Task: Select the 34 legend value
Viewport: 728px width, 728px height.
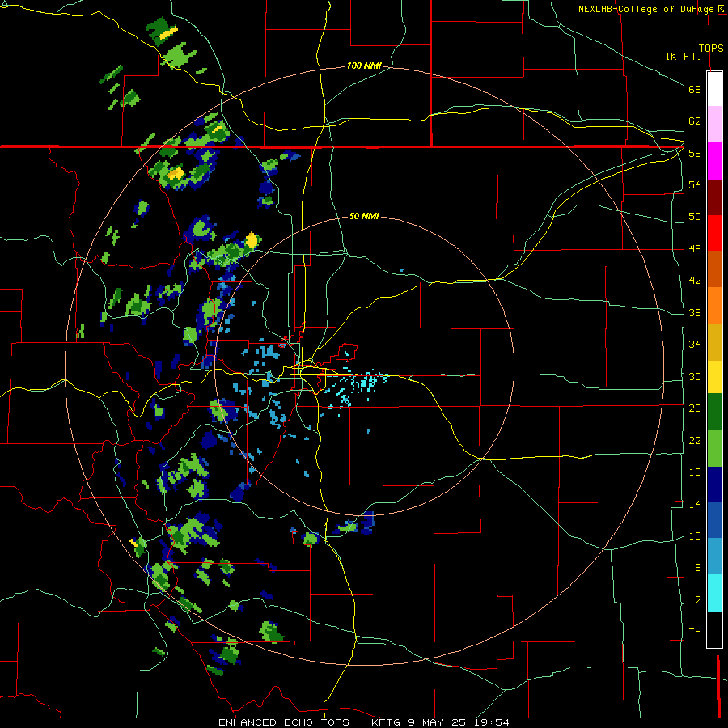Action: (695, 344)
